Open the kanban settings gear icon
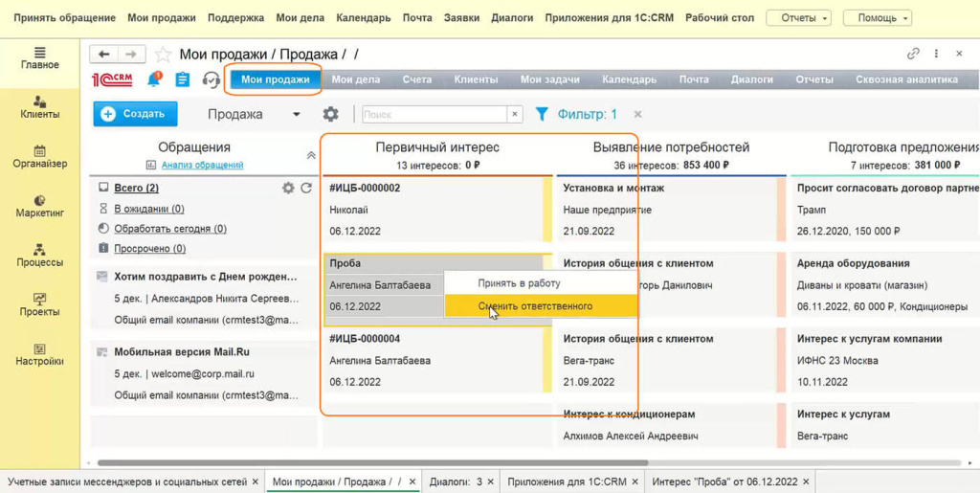 (330, 114)
